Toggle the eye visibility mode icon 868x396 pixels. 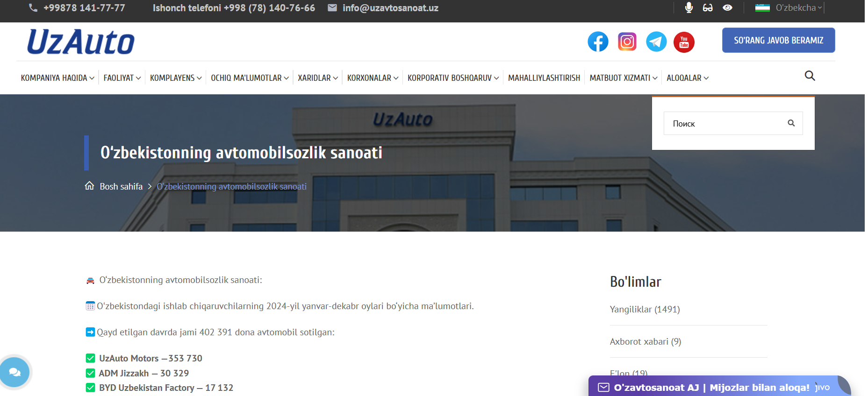pyautogui.click(x=727, y=7)
